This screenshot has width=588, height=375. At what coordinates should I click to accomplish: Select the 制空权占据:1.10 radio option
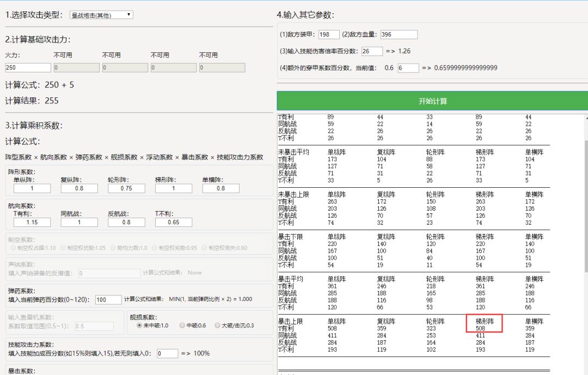(14, 248)
